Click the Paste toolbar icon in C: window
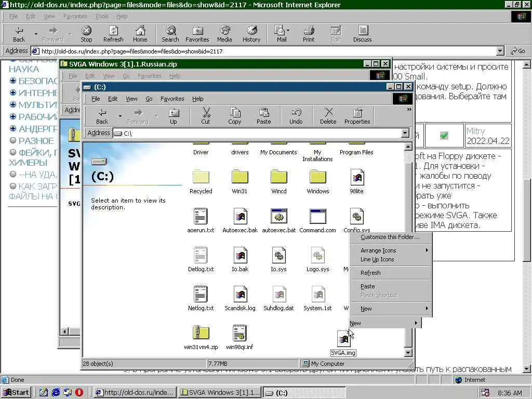The width and height of the screenshot is (532, 399). click(263, 116)
